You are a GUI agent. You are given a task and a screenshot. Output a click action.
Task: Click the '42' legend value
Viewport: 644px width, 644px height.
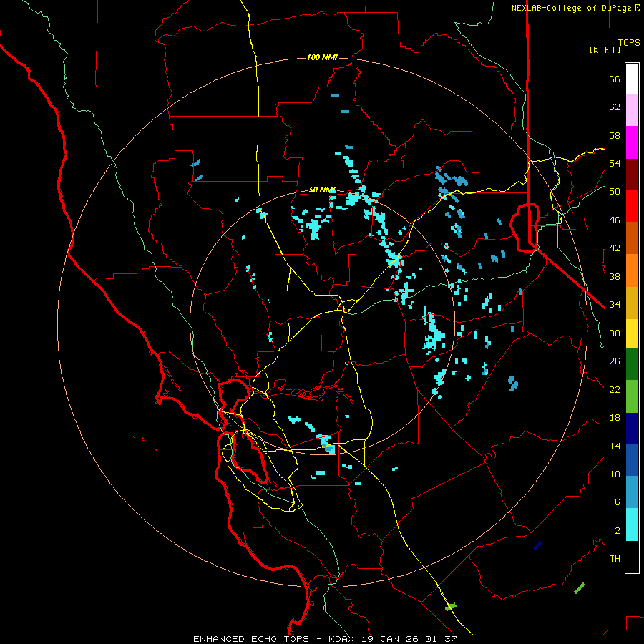(615, 248)
